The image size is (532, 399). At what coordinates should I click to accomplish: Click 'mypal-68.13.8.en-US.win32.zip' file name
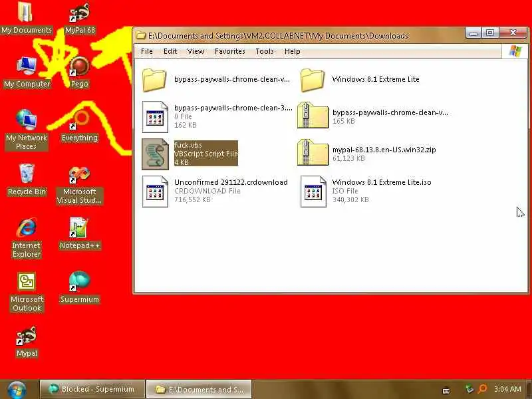coord(384,150)
